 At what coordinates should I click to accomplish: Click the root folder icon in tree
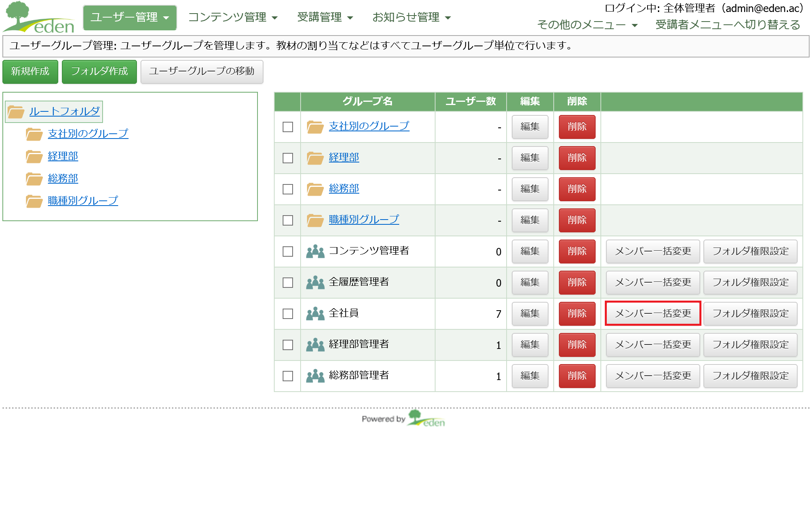[x=16, y=112]
